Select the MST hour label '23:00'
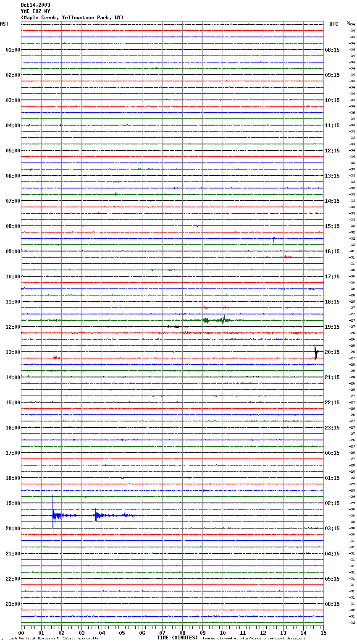 click(13, 604)
